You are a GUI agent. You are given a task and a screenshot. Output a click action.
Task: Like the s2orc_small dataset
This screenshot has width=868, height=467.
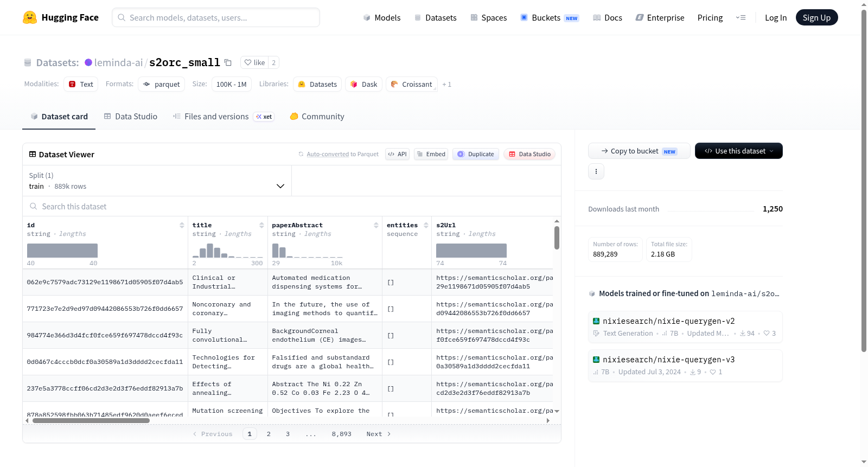(x=254, y=63)
